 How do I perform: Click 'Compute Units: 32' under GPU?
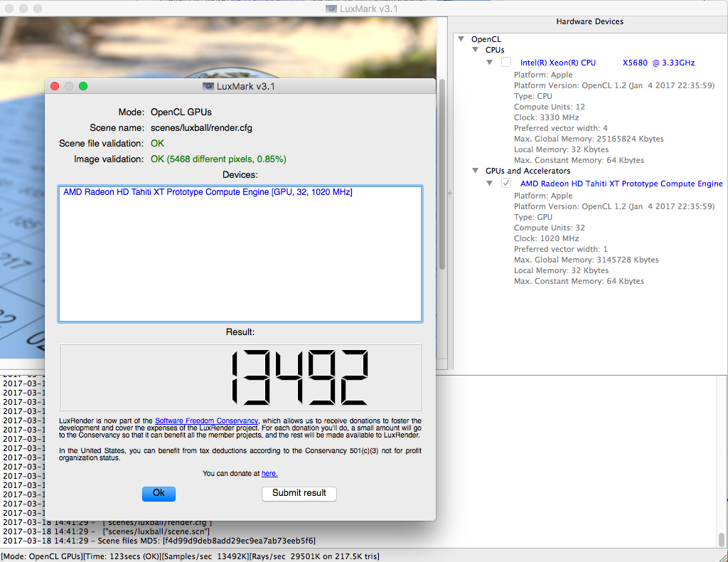pyautogui.click(x=550, y=228)
